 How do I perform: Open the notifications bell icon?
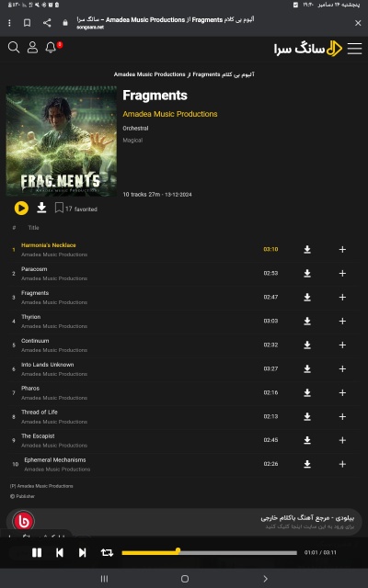pos(51,47)
